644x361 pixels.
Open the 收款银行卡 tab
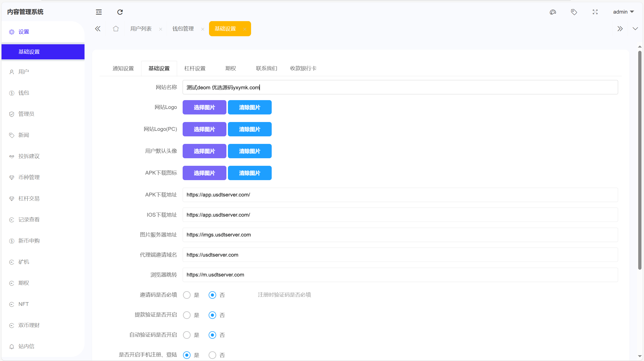click(303, 68)
